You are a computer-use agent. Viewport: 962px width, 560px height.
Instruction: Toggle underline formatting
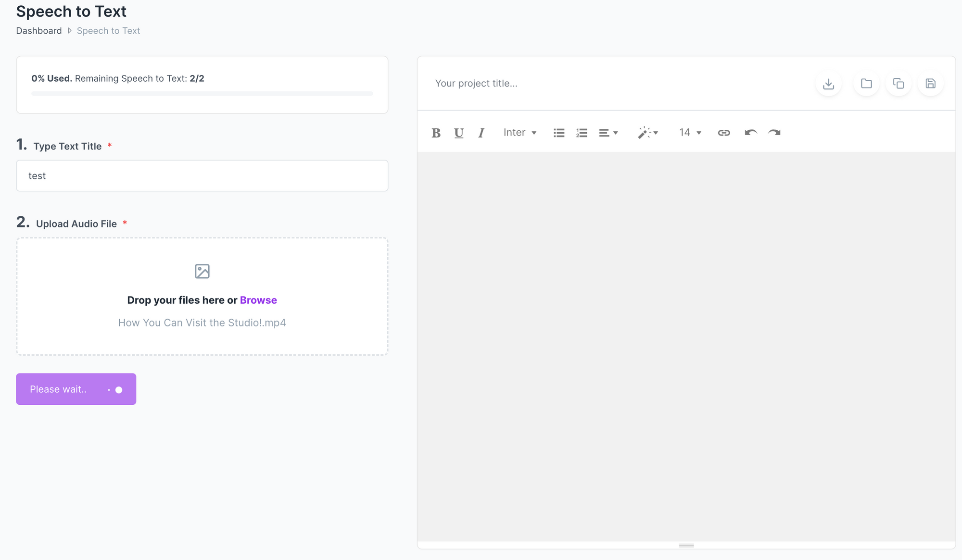[x=458, y=133]
